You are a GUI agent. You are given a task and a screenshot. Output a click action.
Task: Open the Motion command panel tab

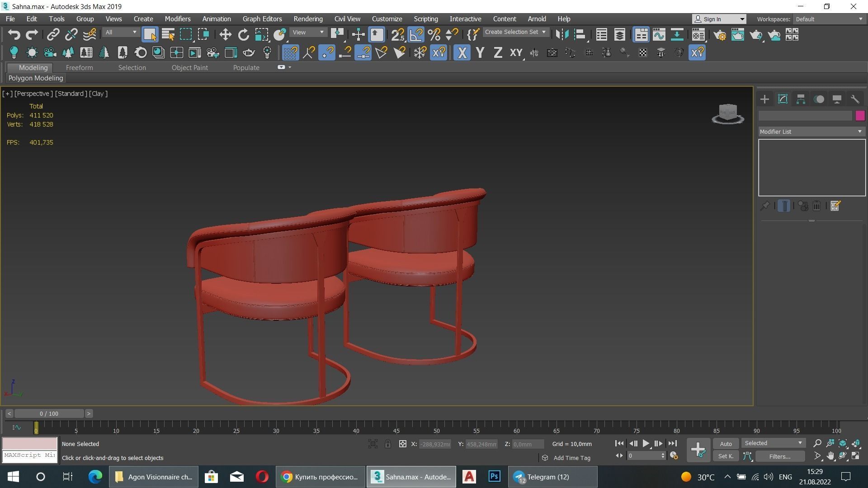coord(819,99)
